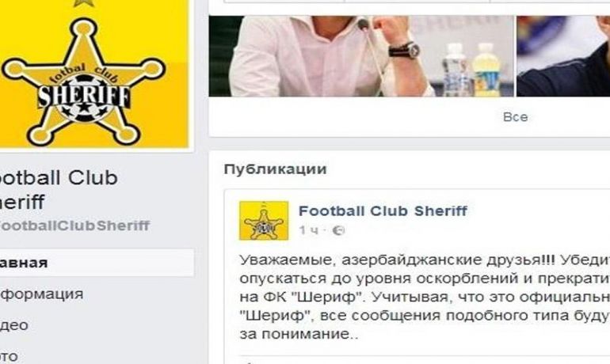Open the second photo thumbnail at right edge
The height and width of the screenshot is (364, 610).
click(563, 56)
